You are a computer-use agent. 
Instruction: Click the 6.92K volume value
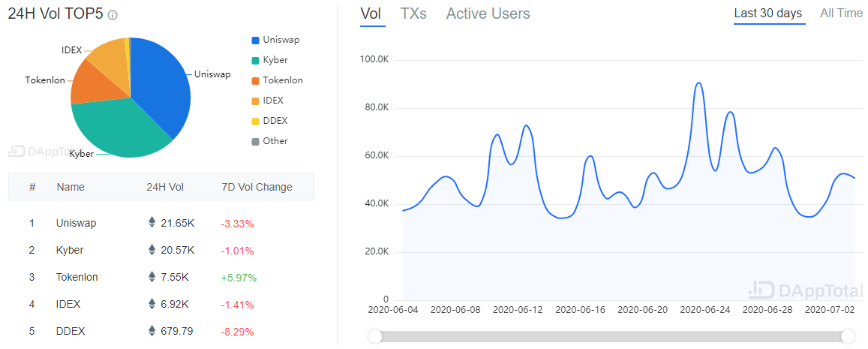click(x=174, y=305)
